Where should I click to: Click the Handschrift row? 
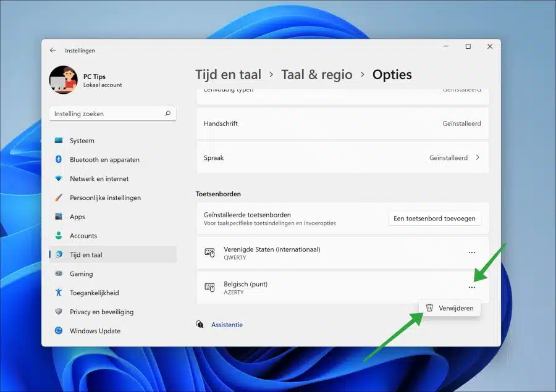tap(342, 123)
